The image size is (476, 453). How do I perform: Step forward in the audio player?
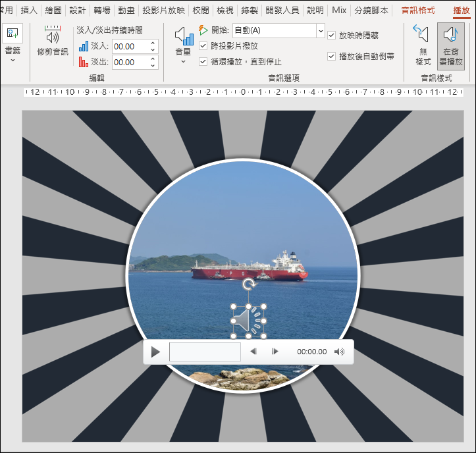275,352
